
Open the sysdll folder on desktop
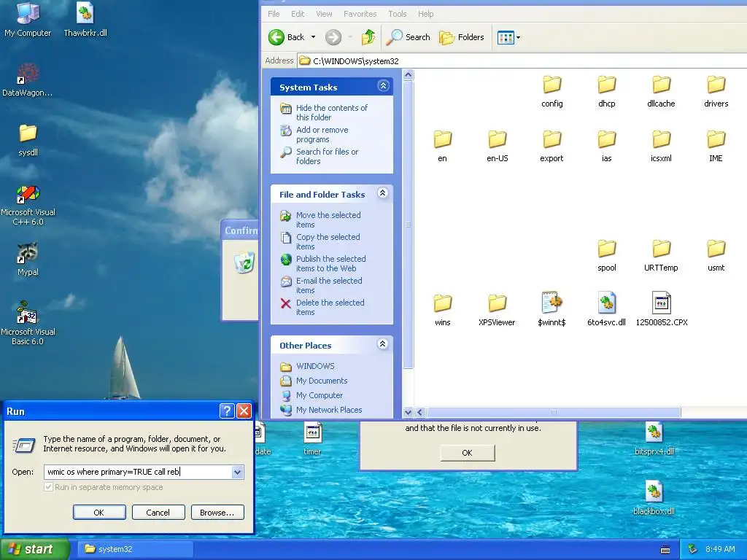pyautogui.click(x=28, y=139)
